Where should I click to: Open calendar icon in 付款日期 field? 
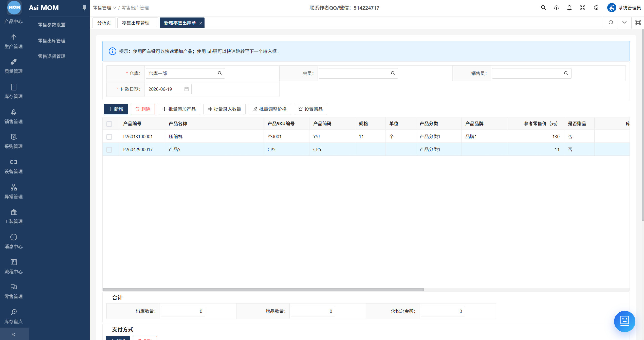[x=187, y=89]
